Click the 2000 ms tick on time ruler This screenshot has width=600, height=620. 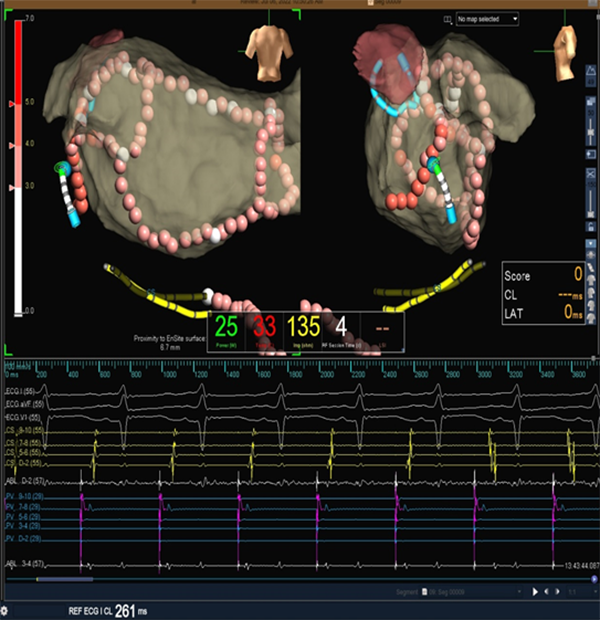[x=326, y=374]
